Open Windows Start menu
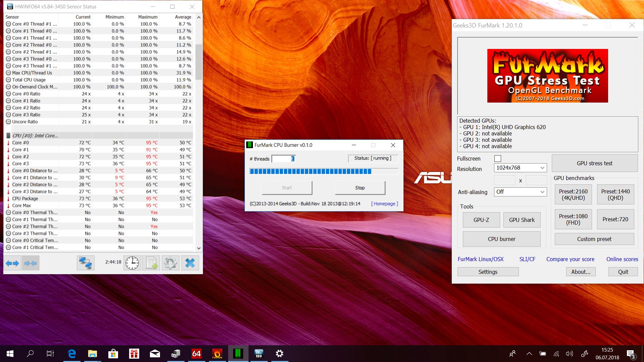 point(10,353)
